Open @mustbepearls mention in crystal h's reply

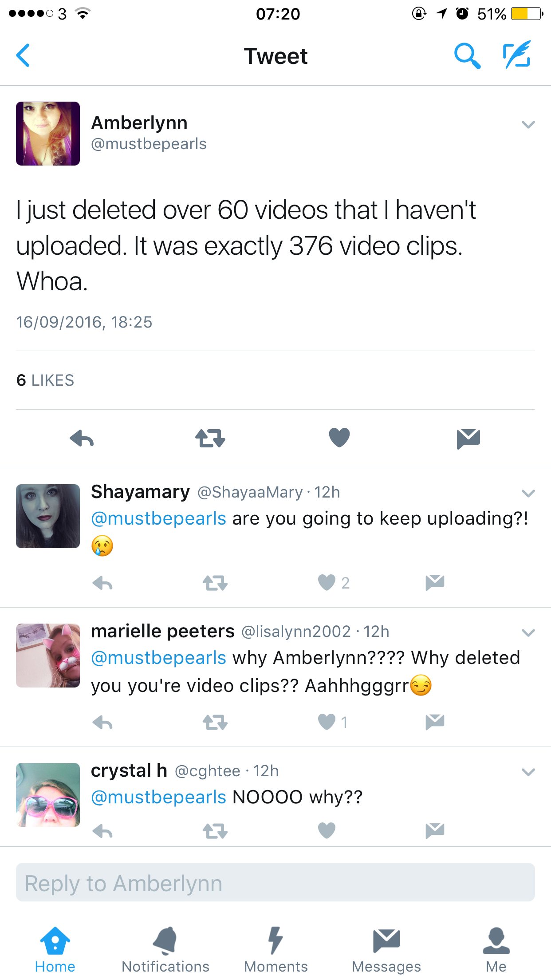click(x=159, y=797)
